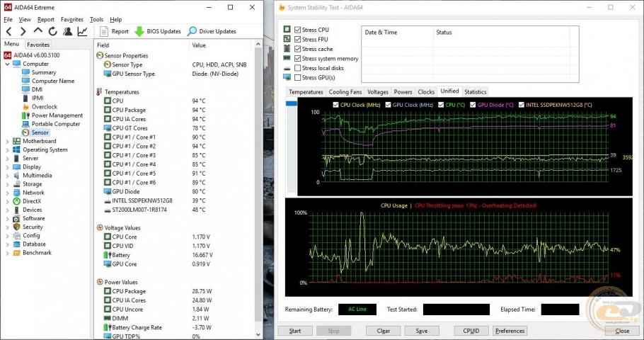The image size is (644, 340).
Task: Open the CPUID button
Action: [x=471, y=331]
